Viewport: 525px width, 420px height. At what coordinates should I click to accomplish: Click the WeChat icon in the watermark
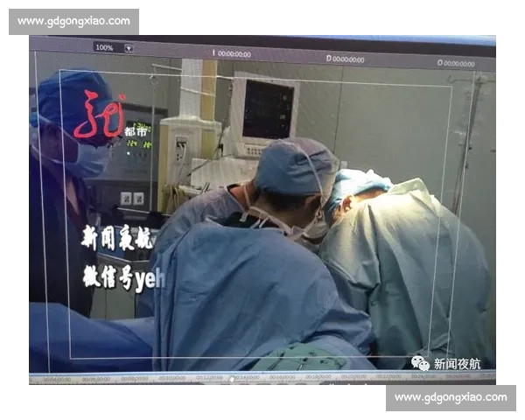coord(421,362)
